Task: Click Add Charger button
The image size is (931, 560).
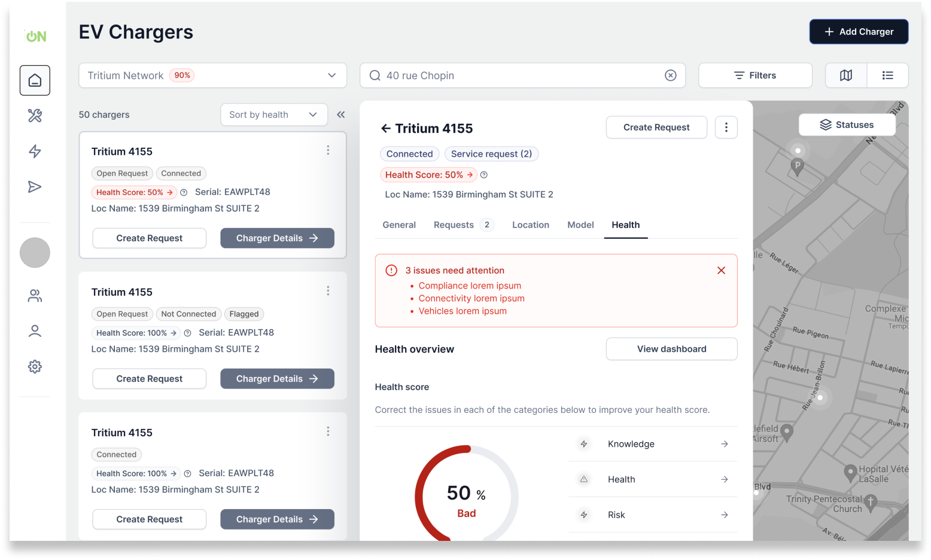Action: point(859,32)
